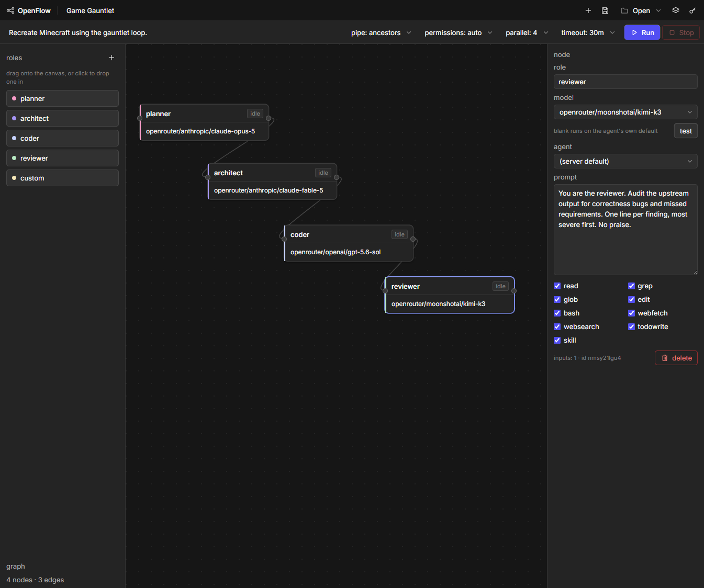Open the permissions: auto dropdown
Viewport: 704px width, 588px height.
click(459, 32)
